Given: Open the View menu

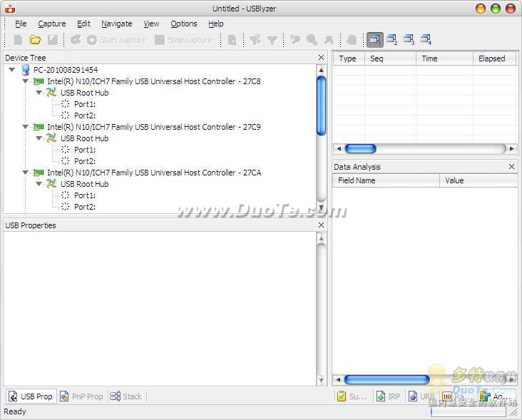Looking at the screenshot, I should point(151,24).
